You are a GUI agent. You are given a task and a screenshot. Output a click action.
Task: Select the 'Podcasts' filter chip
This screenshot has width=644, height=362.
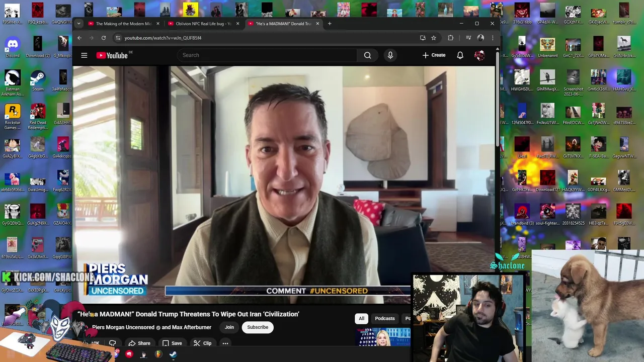pos(385,318)
